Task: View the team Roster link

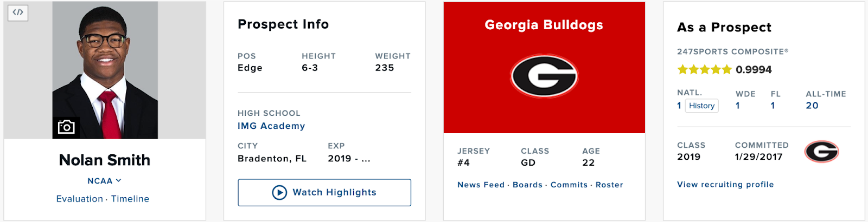Action: coord(609,185)
